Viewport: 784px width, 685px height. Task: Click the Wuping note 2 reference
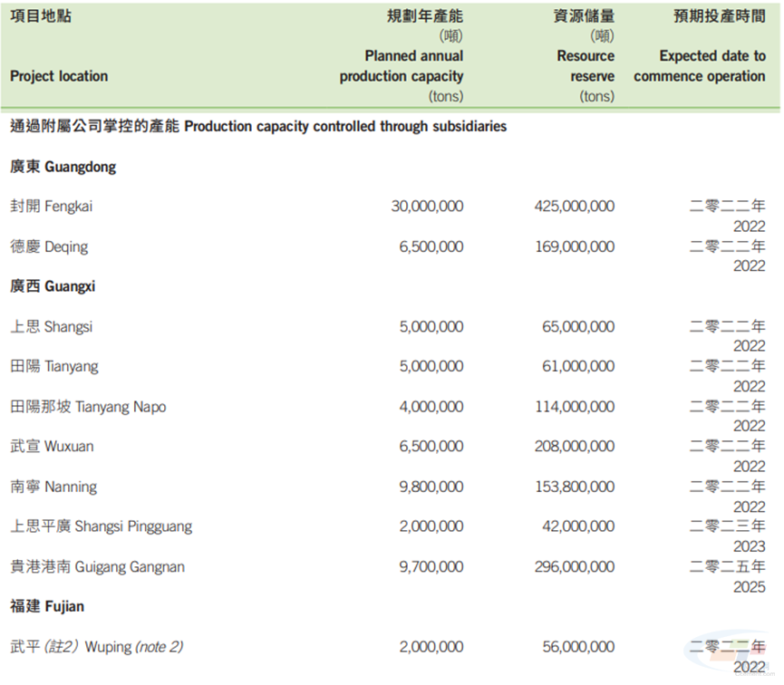(158, 646)
